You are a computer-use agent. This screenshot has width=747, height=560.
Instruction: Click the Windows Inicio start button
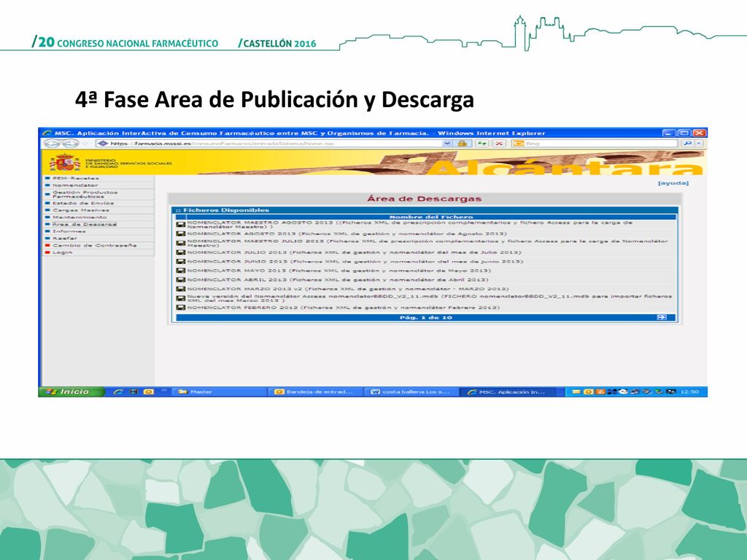click(x=71, y=392)
